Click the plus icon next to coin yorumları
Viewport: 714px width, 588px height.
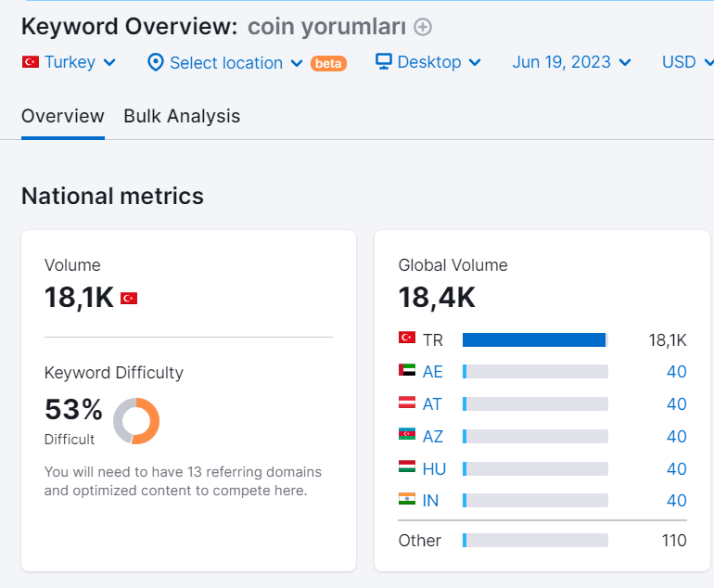point(423,27)
